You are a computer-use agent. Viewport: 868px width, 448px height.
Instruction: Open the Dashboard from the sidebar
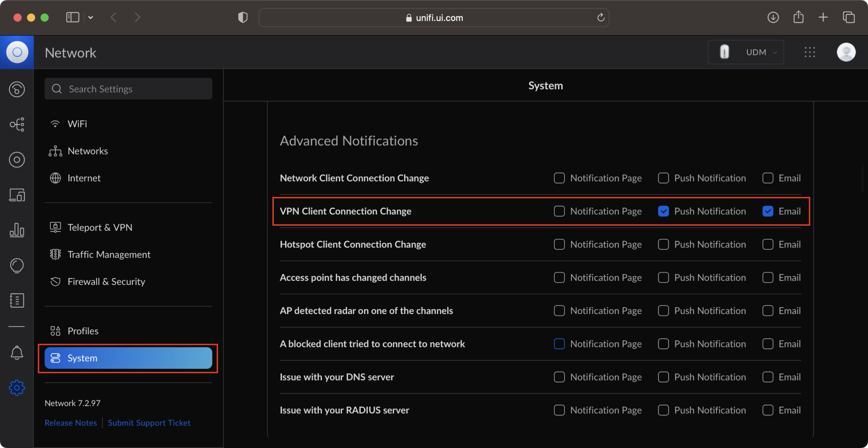tap(17, 90)
